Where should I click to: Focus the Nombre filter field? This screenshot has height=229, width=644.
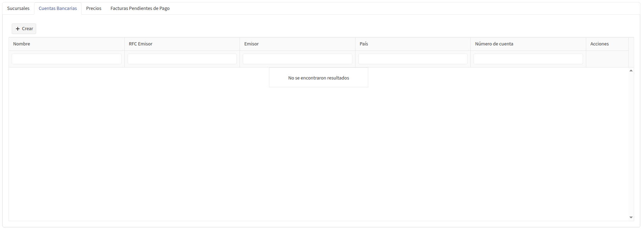point(67,59)
